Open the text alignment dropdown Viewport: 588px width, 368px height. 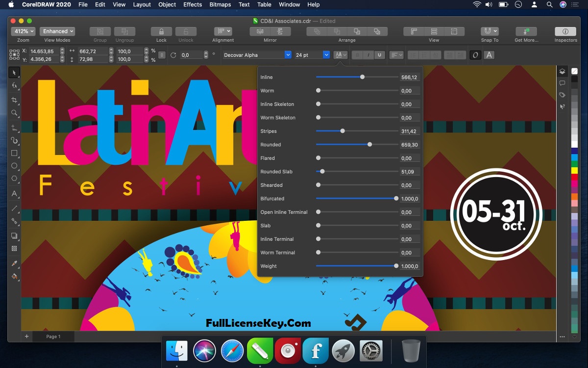click(x=396, y=55)
